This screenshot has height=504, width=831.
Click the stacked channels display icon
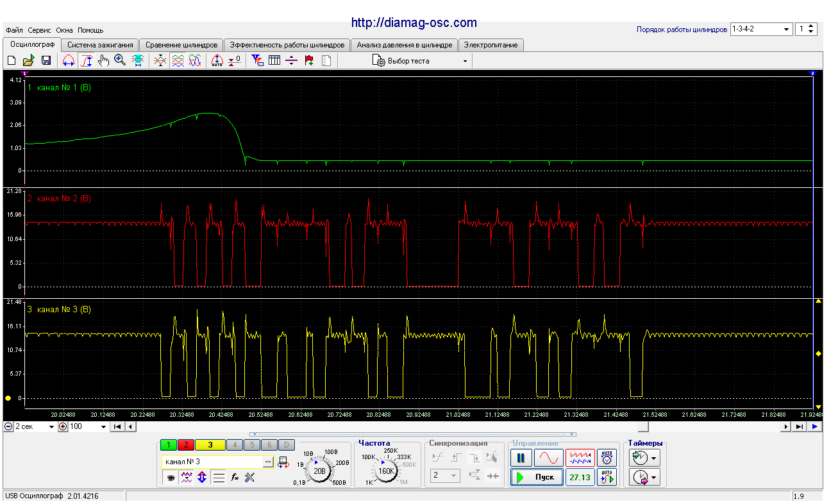(178, 61)
